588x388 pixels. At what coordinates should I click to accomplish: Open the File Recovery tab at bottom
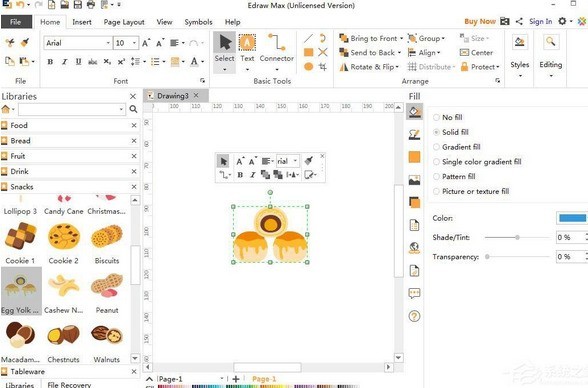[x=69, y=384]
